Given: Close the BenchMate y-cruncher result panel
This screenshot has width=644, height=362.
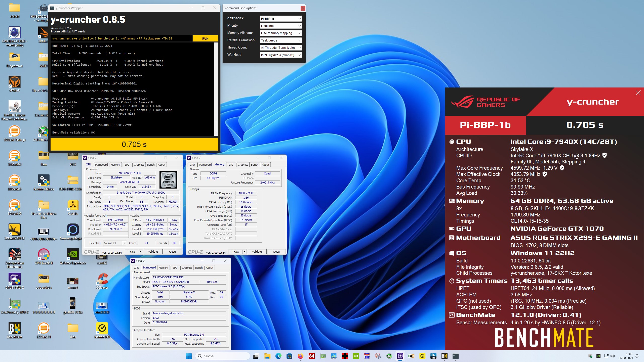Looking at the screenshot, I should (638, 93).
